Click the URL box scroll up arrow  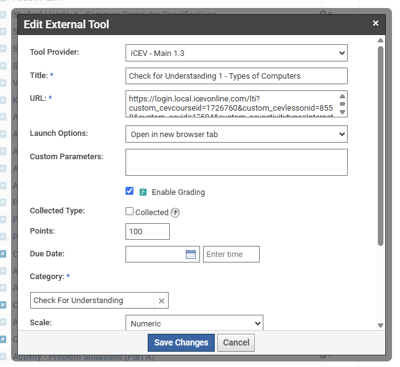pos(342,96)
